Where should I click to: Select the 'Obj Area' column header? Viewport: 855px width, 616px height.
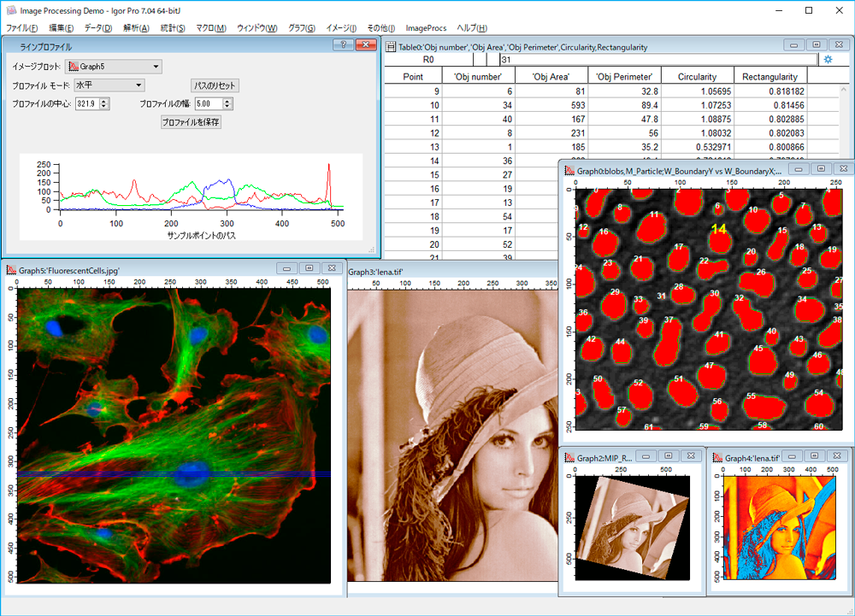click(551, 77)
